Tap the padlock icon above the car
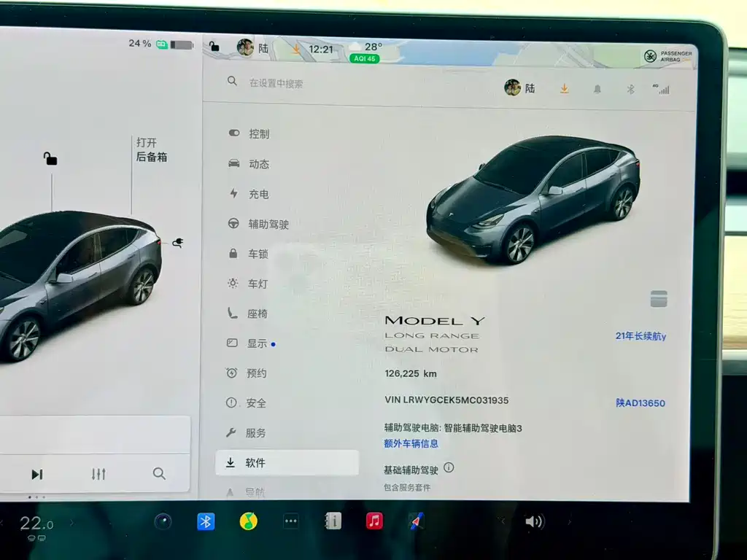Image resolution: width=747 pixels, height=560 pixels. click(x=50, y=158)
